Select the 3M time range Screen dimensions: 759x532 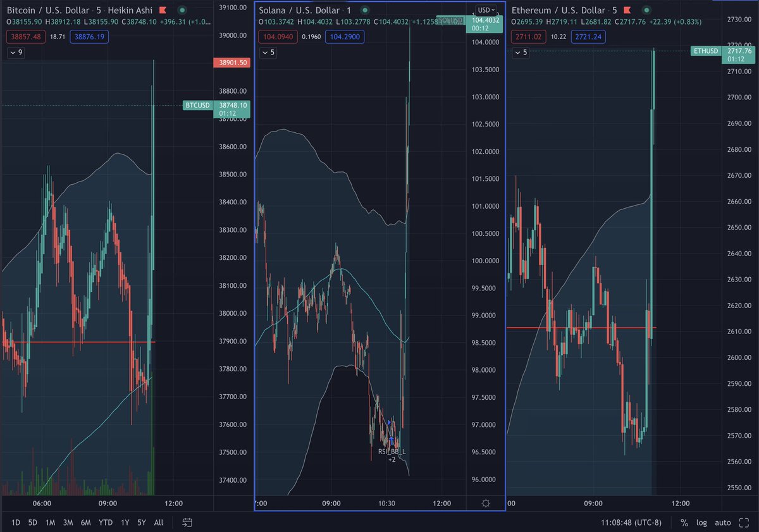(68, 523)
